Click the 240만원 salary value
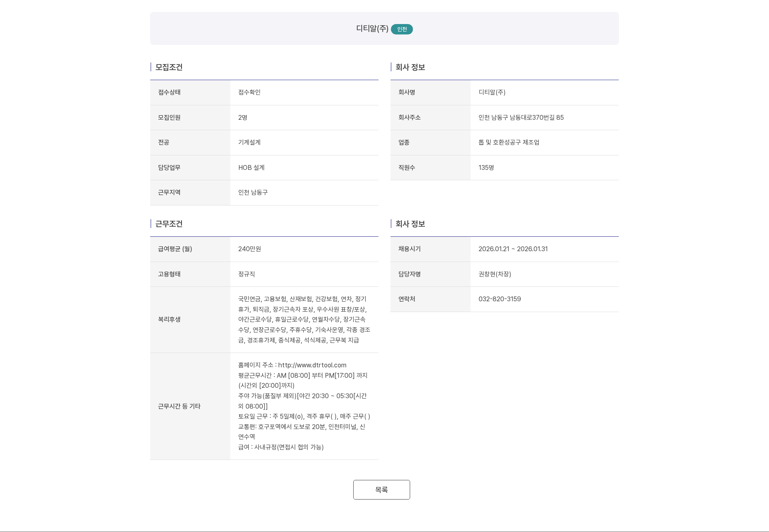The height and width of the screenshot is (532, 769). (250, 249)
